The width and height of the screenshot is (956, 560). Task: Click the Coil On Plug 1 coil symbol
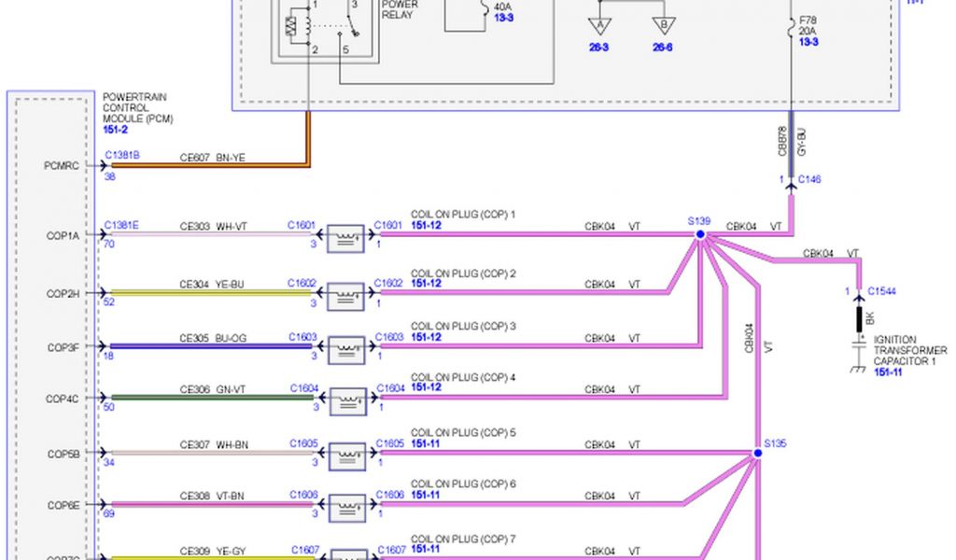pyautogui.click(x=345, y=240)
